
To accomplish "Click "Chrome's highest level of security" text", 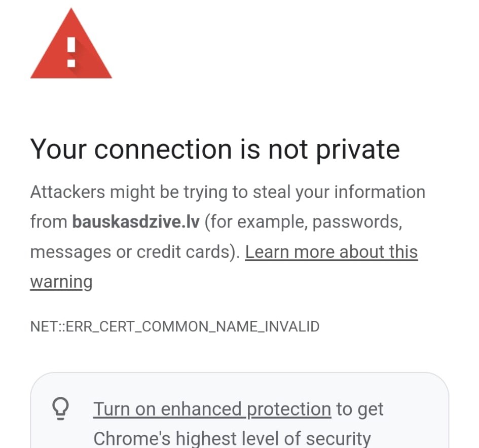I will click(232, 438).
